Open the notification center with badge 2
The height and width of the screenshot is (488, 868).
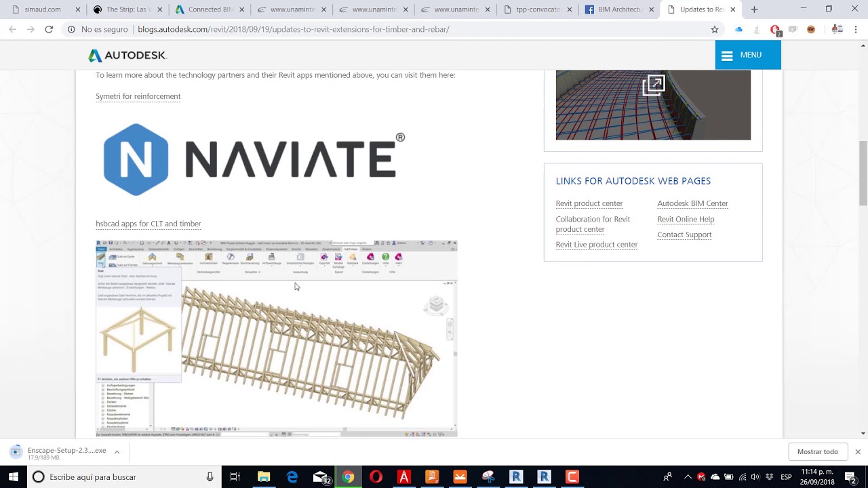(851, 477)
